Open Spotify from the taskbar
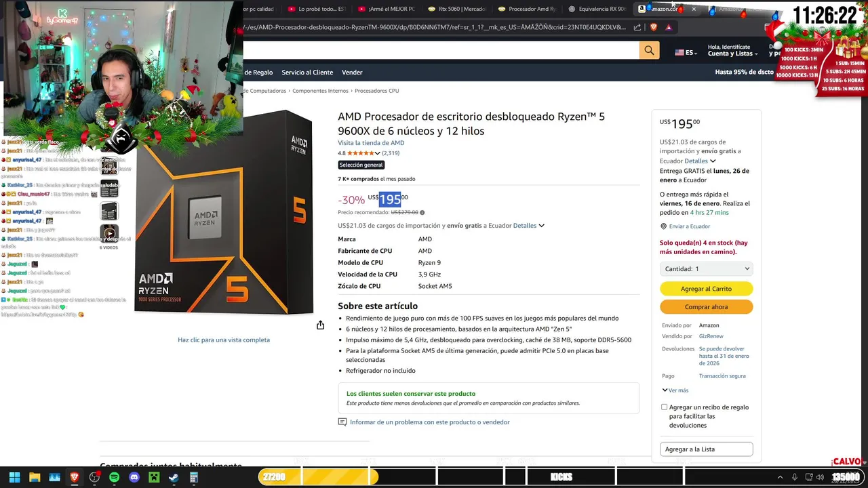The width and height of the screenshot is (868, 488). tap(114, 477)
